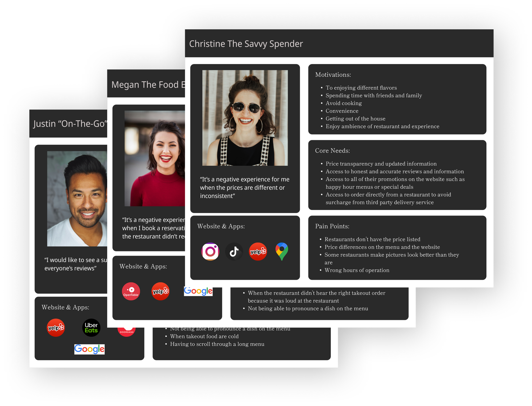532x406 pixels.
Task: Click the Google Maps pin icon
Action: click(282, 251)
